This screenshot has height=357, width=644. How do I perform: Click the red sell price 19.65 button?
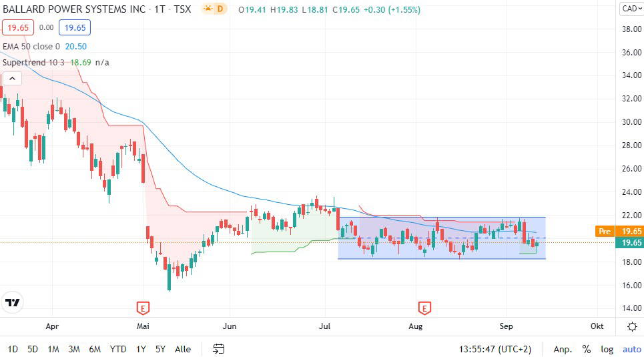(18, 27)
